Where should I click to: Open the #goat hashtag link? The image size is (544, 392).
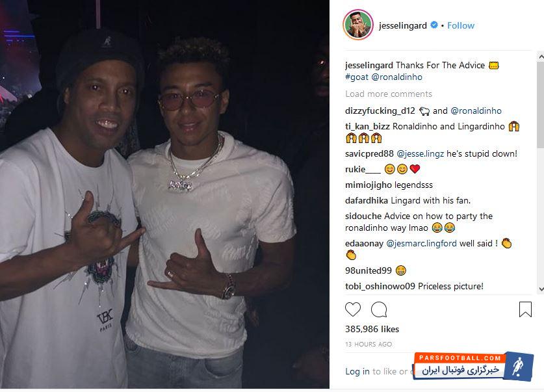point(357,77)
